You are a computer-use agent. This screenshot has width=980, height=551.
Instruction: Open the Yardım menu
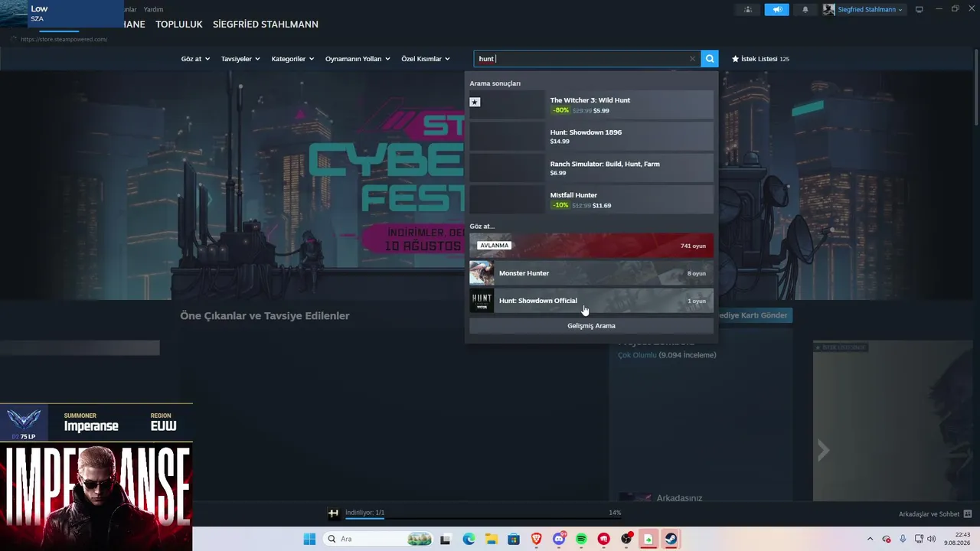(153, 9)
